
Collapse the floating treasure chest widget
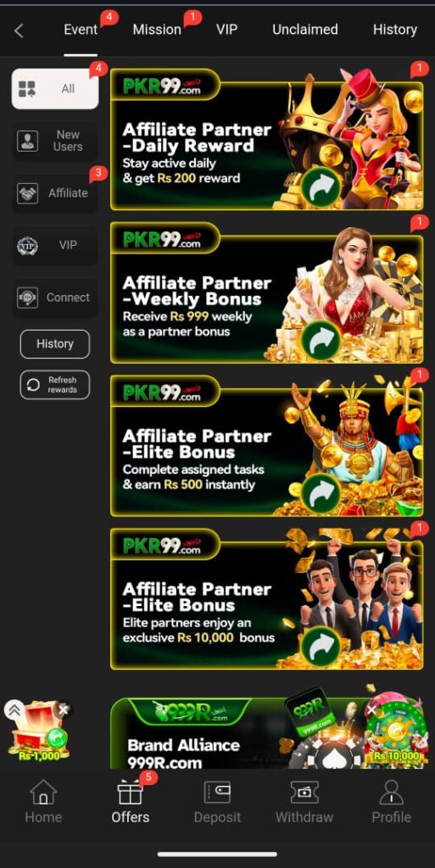(x=14, y=709)
